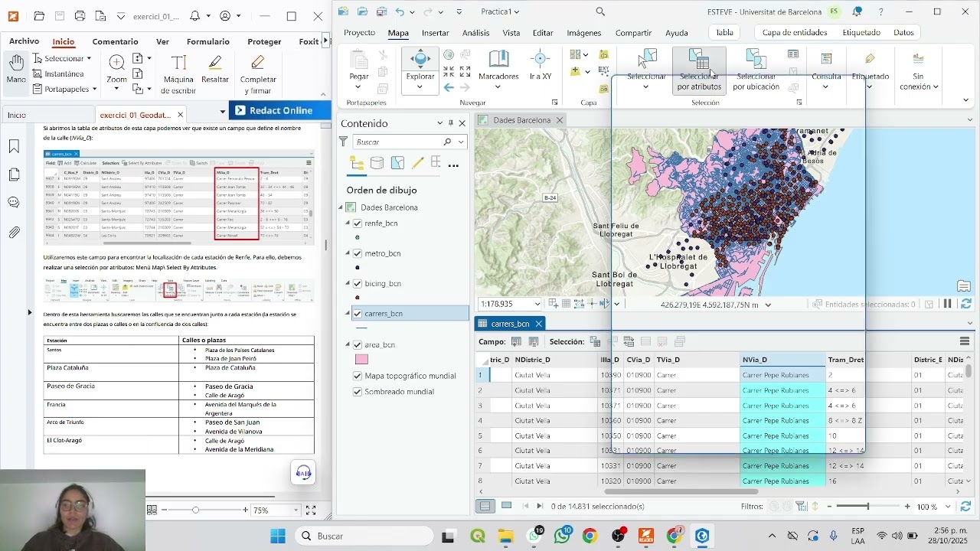Open the Portapapeles dropdown in Foxit
This screenshot has height=551, width=980.
[94, 90]
